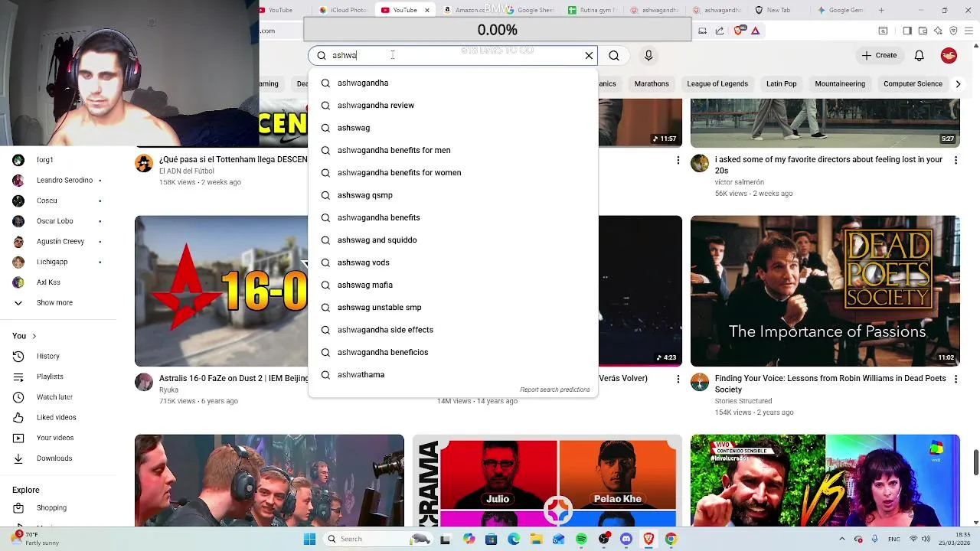Filter videos by Latin Pop chip

point(781,83)
